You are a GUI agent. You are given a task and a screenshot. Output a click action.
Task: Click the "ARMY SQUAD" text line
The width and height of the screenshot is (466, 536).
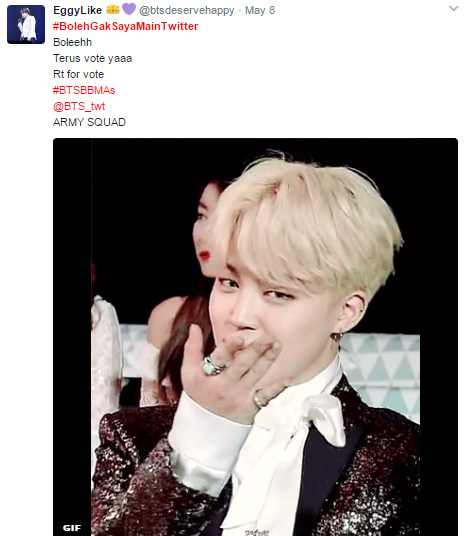(89, 122)
